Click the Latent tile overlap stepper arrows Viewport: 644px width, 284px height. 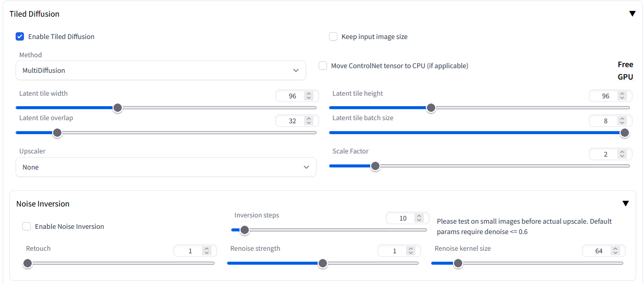pos(309,121)
